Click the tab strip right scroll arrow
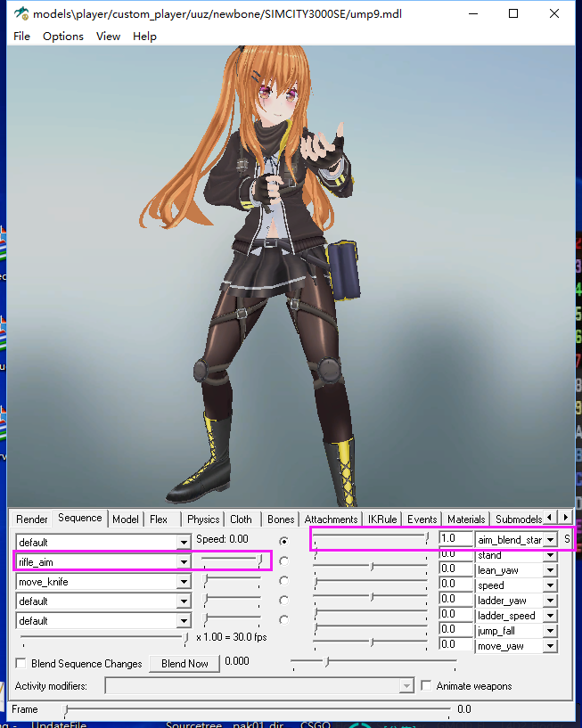Image resolution: width=582 pixels, height=728 pixels. pos(565,517)
